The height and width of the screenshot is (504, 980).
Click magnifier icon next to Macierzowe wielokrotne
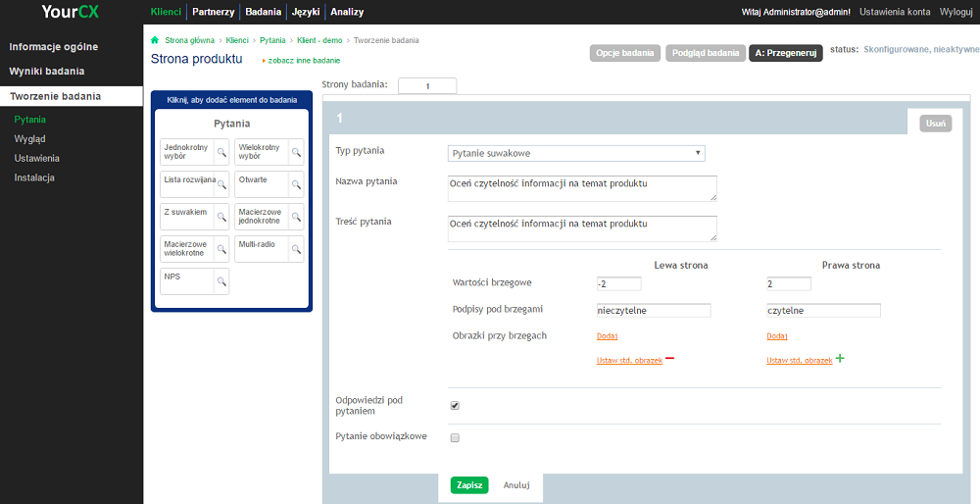[221, 249]
